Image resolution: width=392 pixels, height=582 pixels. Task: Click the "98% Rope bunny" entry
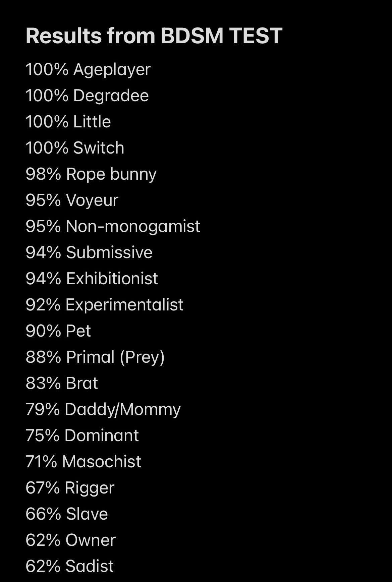(x=91, y=174)
